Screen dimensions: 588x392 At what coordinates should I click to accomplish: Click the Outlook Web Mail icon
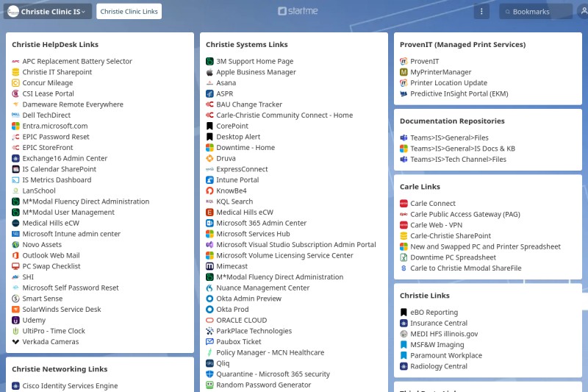(15, 255)
